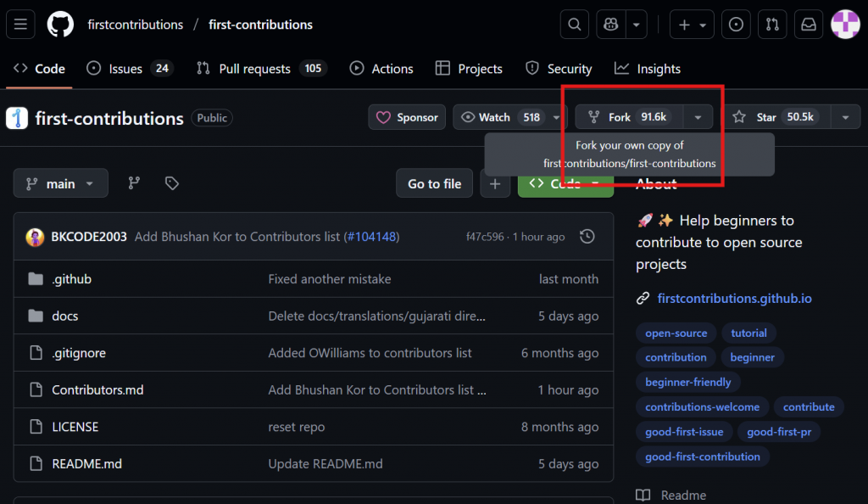Click the repository avatar icon

pyautogui.click(x=17, y=118)
